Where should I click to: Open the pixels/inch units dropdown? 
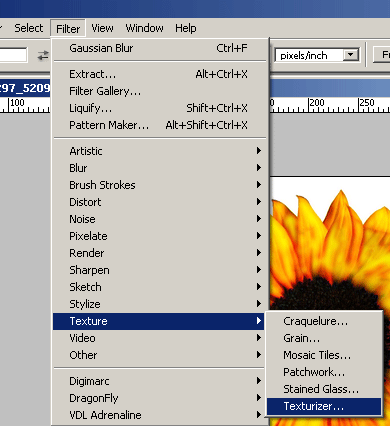351,55
